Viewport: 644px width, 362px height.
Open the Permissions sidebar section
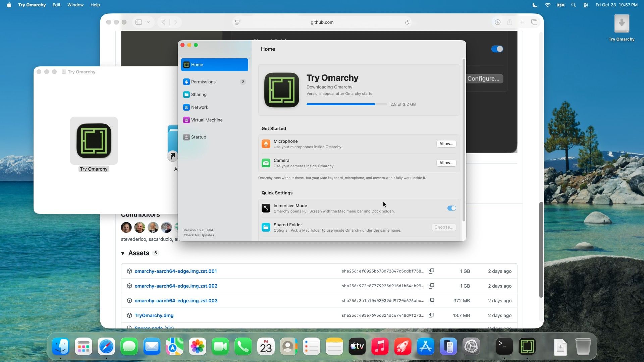pyautogui.click(x=214, y=82)
